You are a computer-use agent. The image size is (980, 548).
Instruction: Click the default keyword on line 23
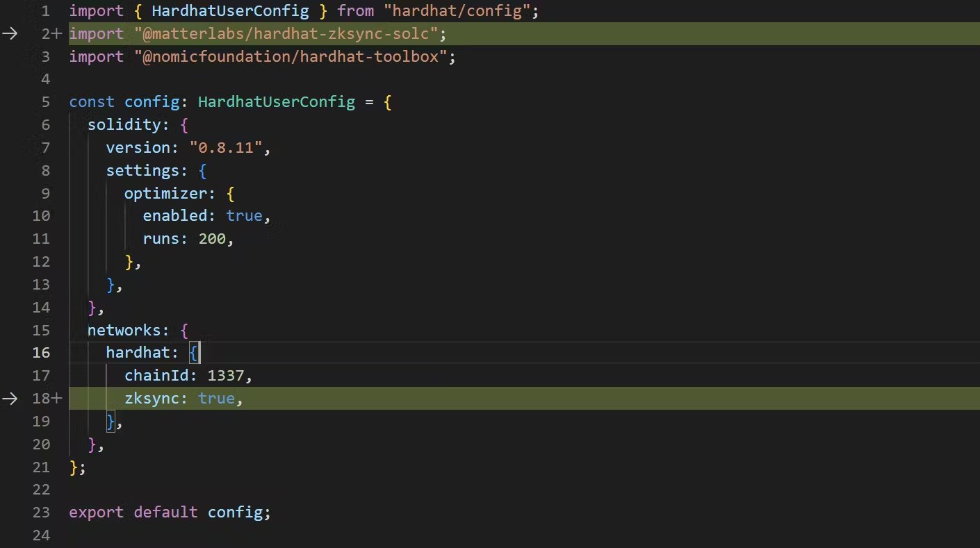coord(166,513)
